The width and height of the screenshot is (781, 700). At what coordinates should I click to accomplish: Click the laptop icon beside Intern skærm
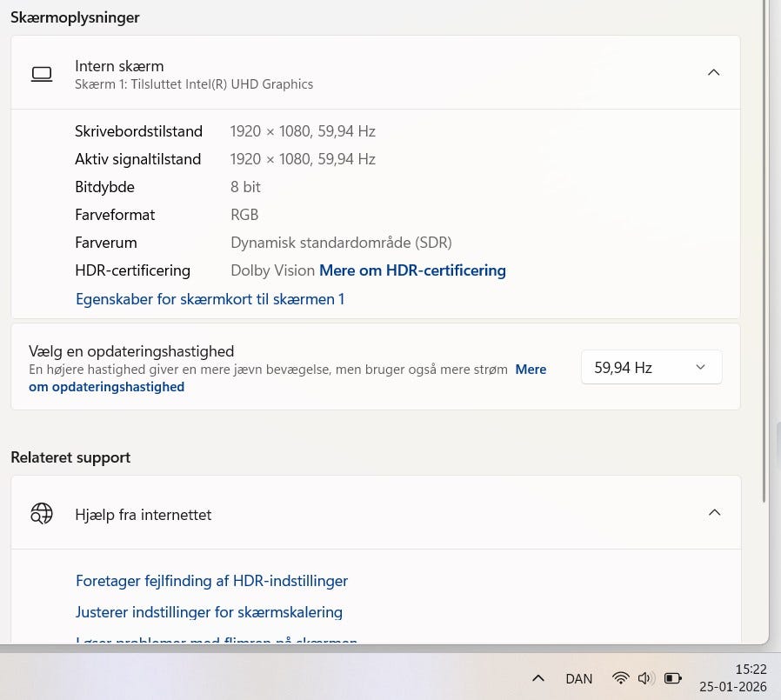click(x=42, y=74)
